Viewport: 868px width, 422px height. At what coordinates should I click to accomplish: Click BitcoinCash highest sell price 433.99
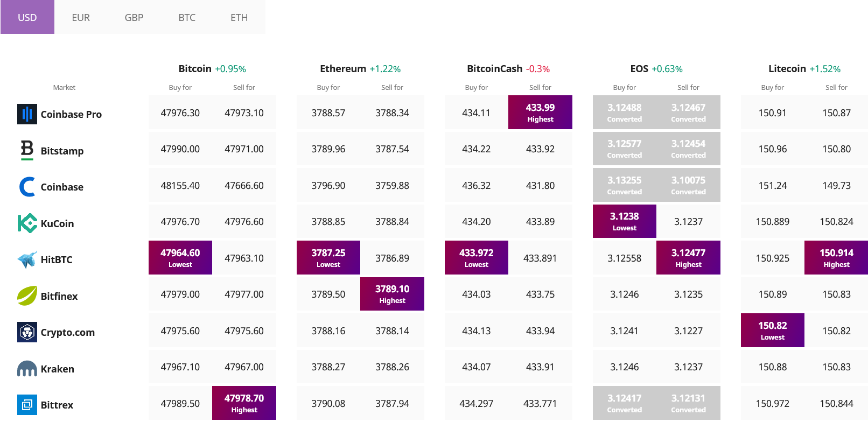(x=540, y=112)
